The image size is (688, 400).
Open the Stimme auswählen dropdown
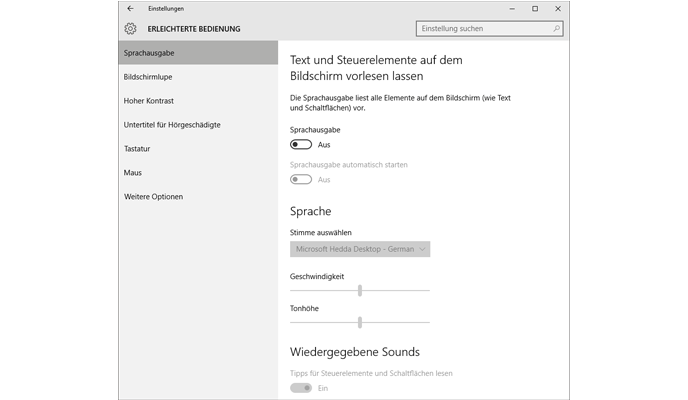(x=360, y=249)
